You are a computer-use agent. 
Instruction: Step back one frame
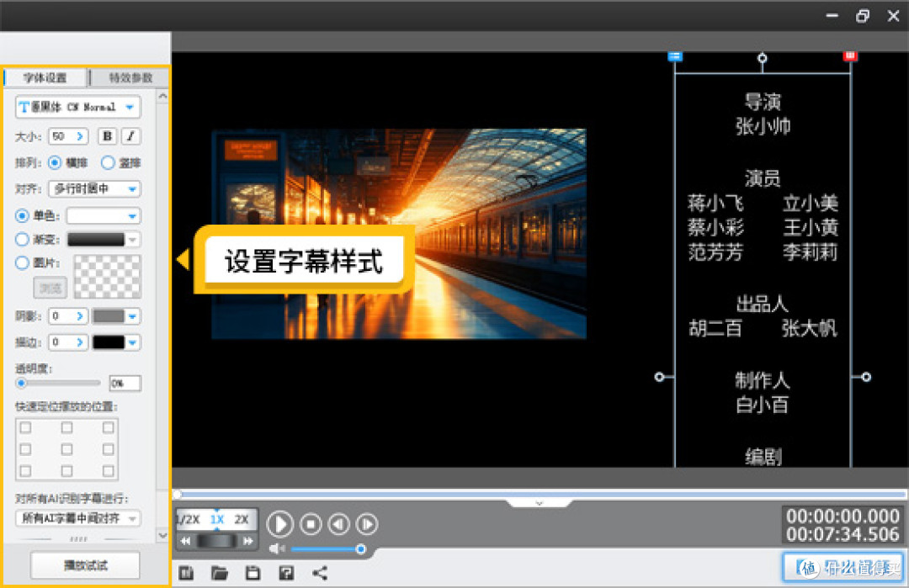(339, 524)
